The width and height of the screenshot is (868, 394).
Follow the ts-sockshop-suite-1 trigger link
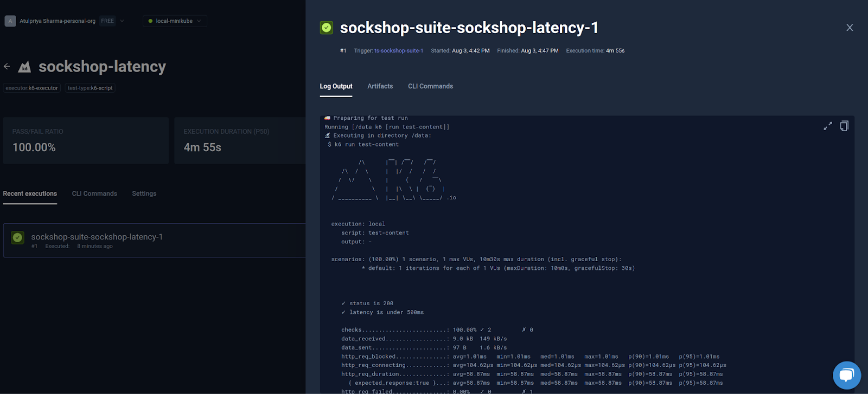398,51
